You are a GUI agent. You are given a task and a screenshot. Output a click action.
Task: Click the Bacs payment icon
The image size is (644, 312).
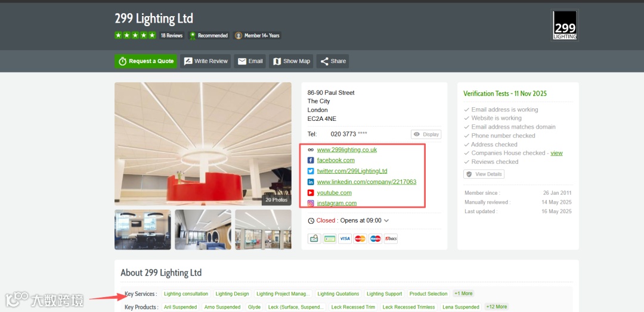click(391, 239)
